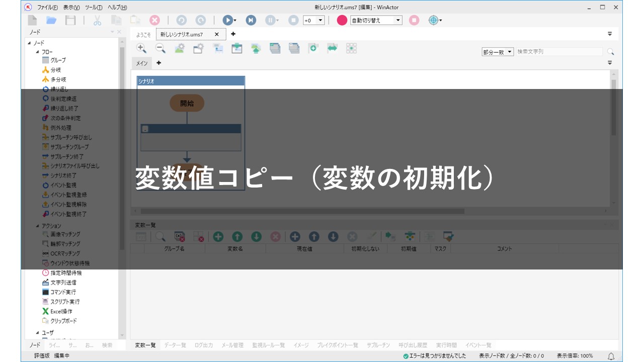Select the 分岐 node

pos(51,70)
